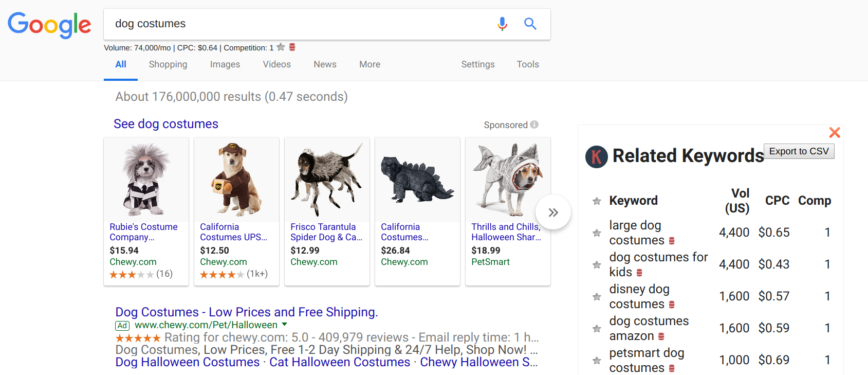Open disney dog costumes keyword link
Image resolution: width=868 pixels, height=375 pixels.
pyautogui.click(x=639, y=296)
